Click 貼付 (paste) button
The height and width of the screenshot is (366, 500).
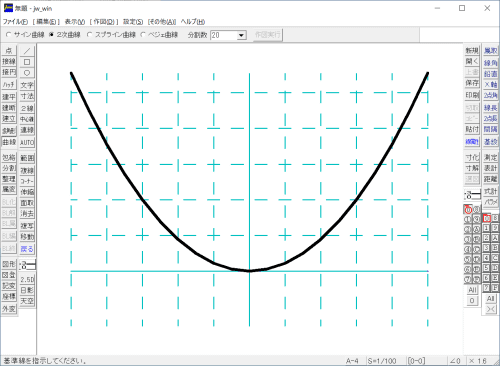472,129
